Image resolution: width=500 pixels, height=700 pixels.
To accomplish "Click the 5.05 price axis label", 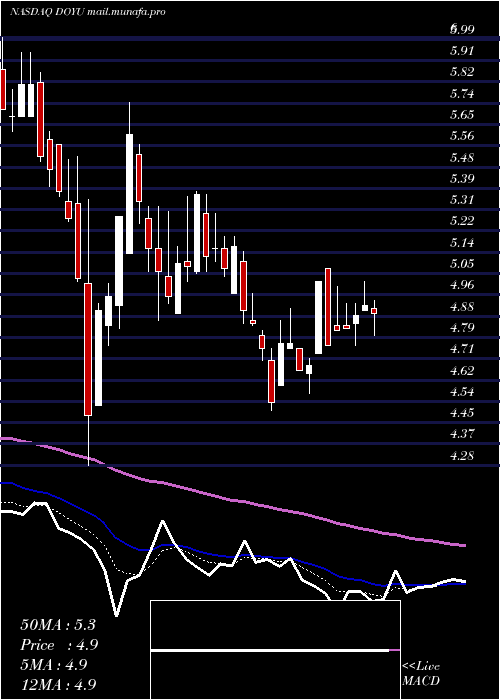I will click(x=462, y=263).
